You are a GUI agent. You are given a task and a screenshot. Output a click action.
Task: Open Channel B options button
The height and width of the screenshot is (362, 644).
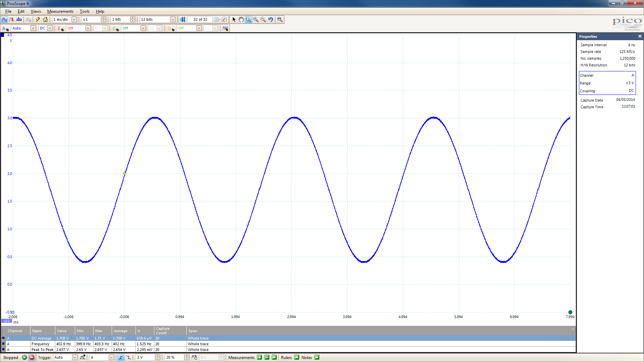(60, 28)
